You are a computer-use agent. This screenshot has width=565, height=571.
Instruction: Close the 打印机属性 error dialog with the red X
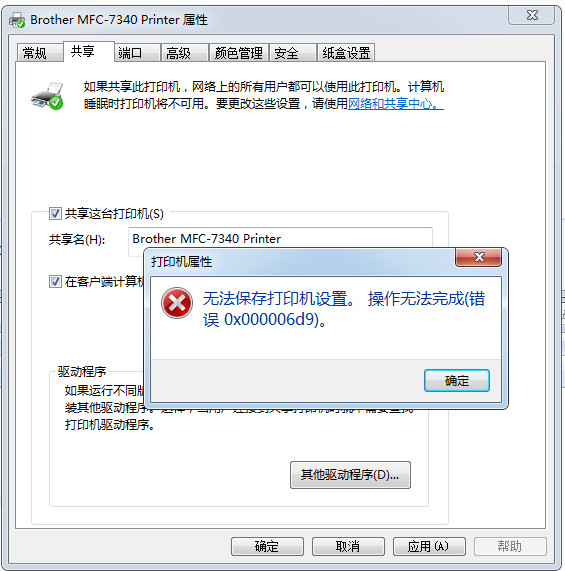click(478, 257)
